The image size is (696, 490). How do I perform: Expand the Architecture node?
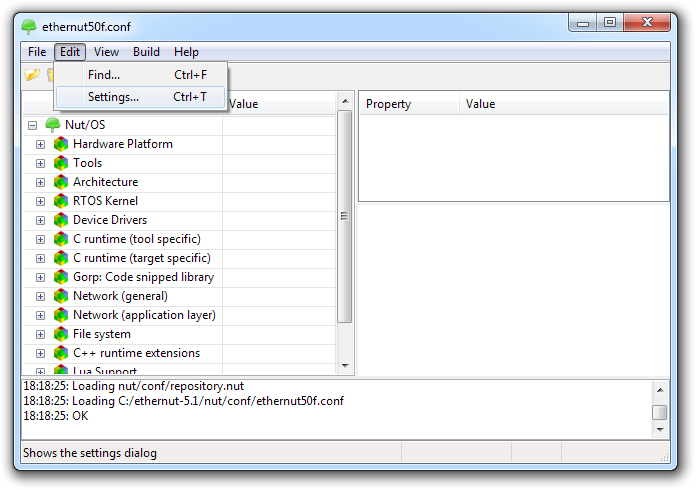pyautogui.click(x=40, y=182)
